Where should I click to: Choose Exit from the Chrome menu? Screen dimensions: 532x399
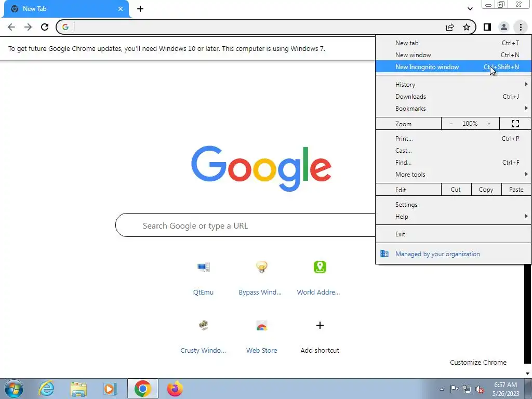453,234
